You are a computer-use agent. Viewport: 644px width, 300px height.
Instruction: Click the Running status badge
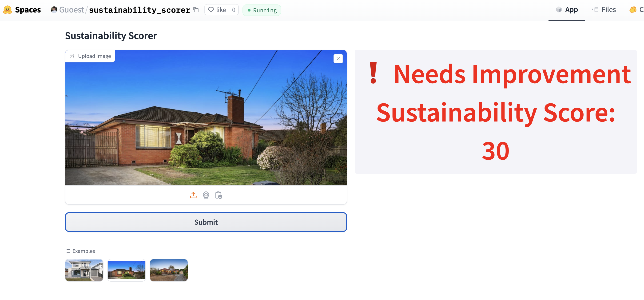[262, 10]
